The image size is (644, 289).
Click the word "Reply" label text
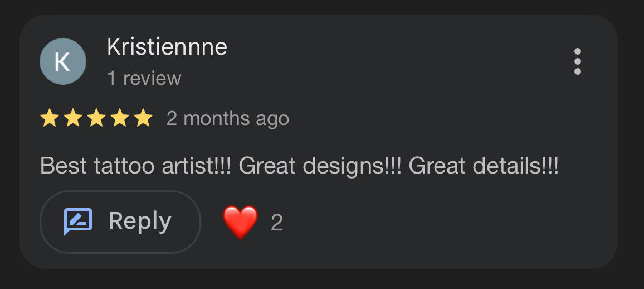click(x=140, y=221)
